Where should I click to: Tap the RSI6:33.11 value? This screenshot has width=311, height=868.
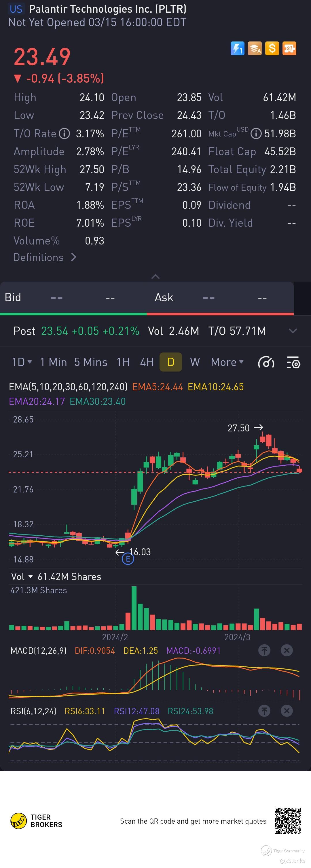click(x=85, y=711)
